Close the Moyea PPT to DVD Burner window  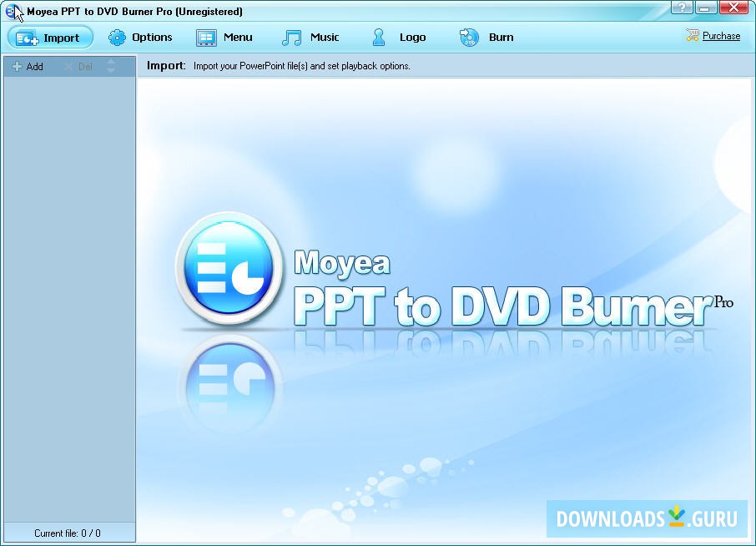coord(733,8)
